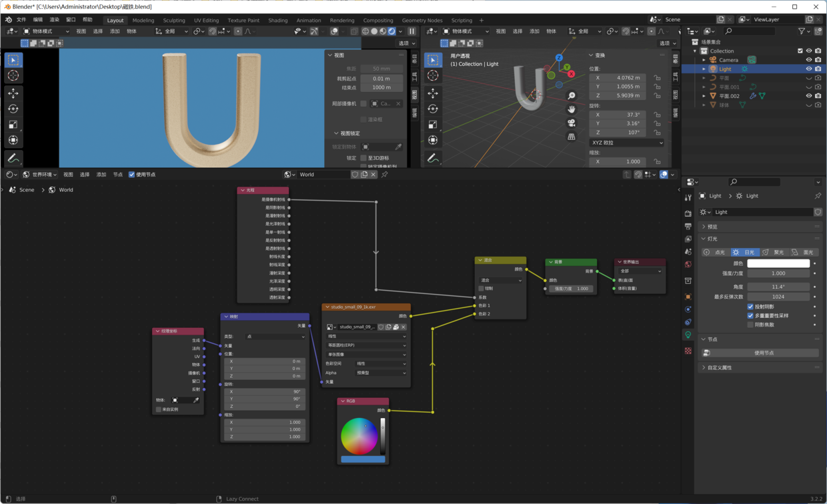Open the XYZ 欧拉 rotation mode dropdown

tap(627, 143)
